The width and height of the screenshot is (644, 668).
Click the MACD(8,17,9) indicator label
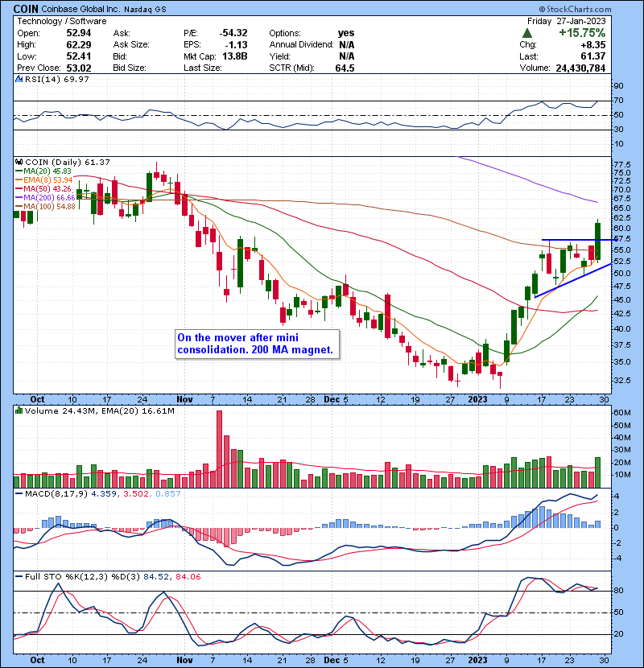pos(56,494)
